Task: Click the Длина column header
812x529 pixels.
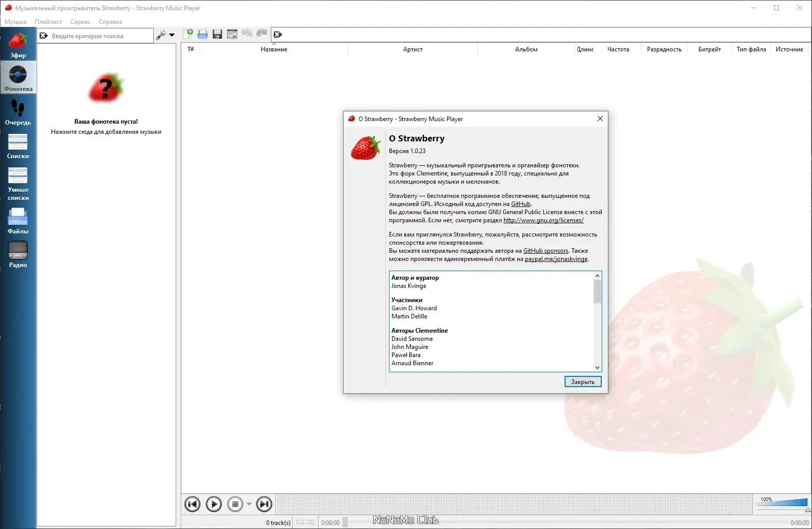Action: coord(584,49)
